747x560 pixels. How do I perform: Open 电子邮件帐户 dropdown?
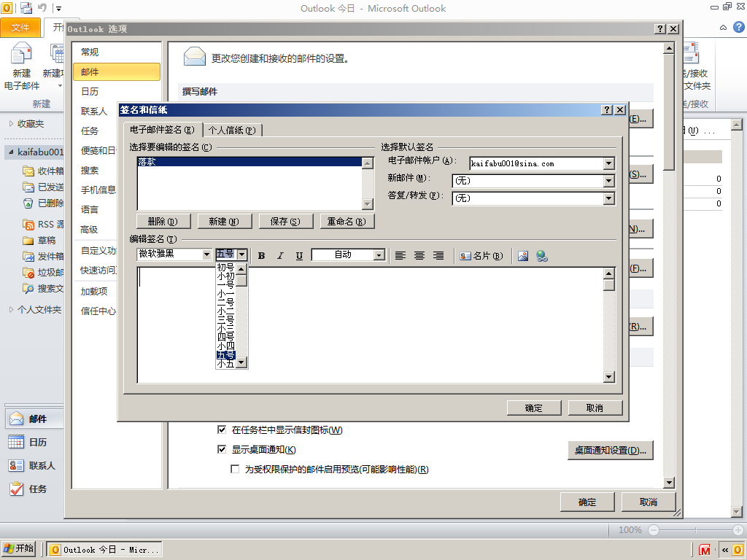tap(609, 163)
